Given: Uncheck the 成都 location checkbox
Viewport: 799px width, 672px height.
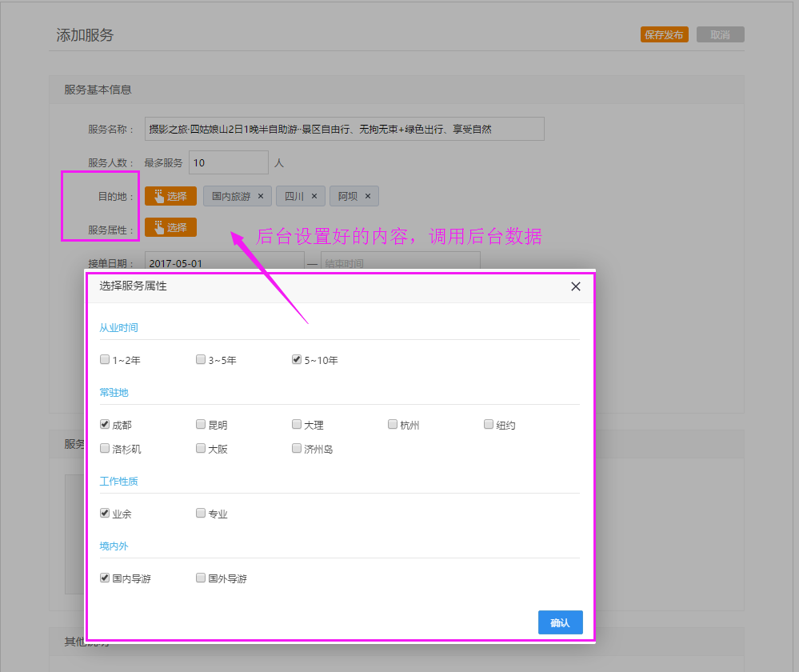Looking at the screenshot, I should point(105,425).
